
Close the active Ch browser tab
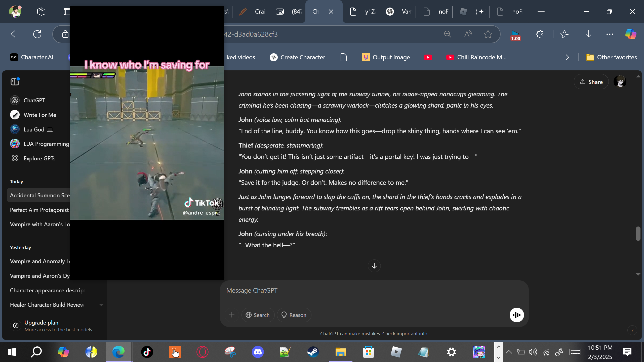(x=331, y=12)
